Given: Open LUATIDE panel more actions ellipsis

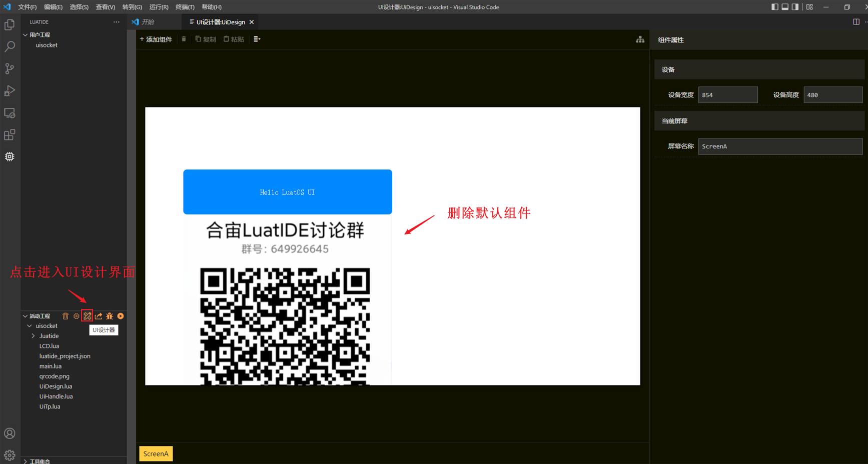Looking at the screenshot, I should point(116,22).
